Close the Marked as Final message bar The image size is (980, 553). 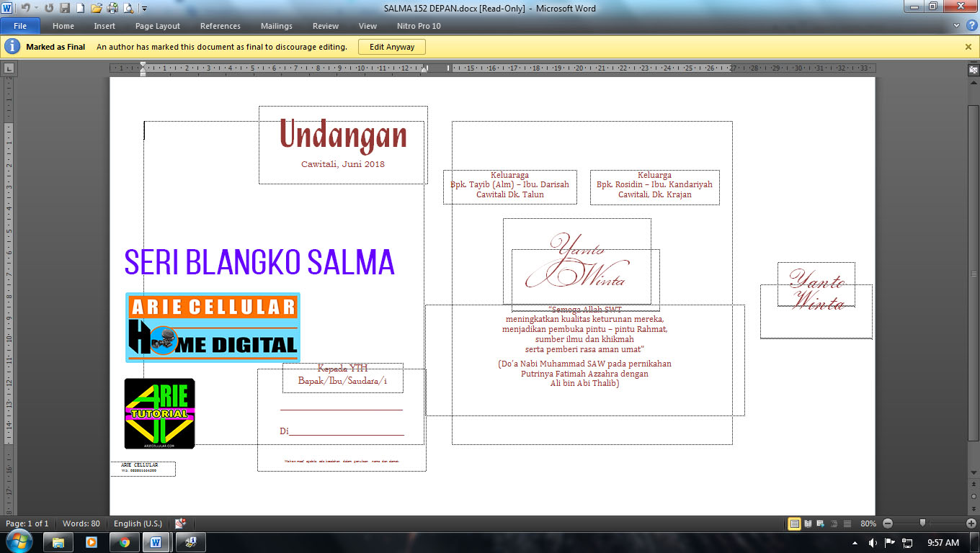click(968, 47)
